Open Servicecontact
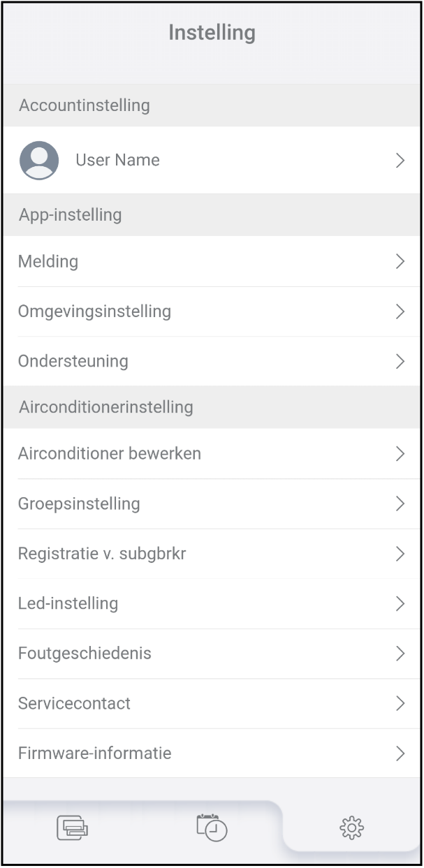 pos(74,703)
